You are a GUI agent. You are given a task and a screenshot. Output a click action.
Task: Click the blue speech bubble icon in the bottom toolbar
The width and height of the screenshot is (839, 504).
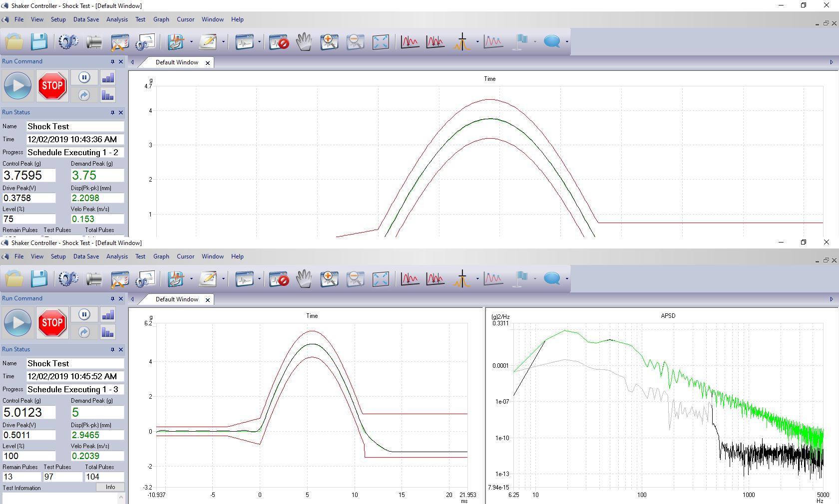click(x=551, y=279)
